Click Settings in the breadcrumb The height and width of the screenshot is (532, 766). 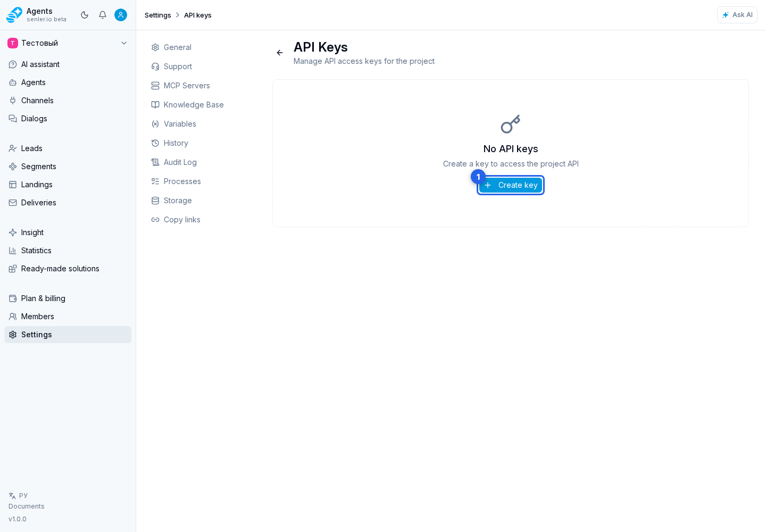pyautogui.click(x=158, y=15)
